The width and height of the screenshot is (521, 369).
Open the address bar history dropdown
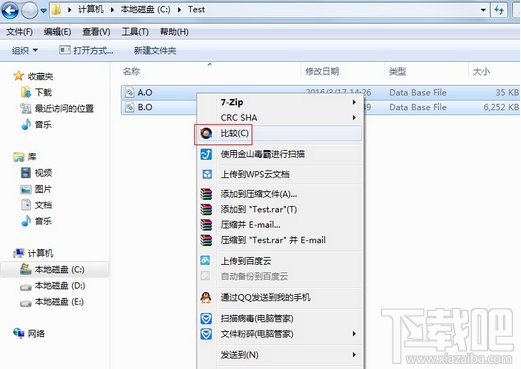[x=483, y=10]
